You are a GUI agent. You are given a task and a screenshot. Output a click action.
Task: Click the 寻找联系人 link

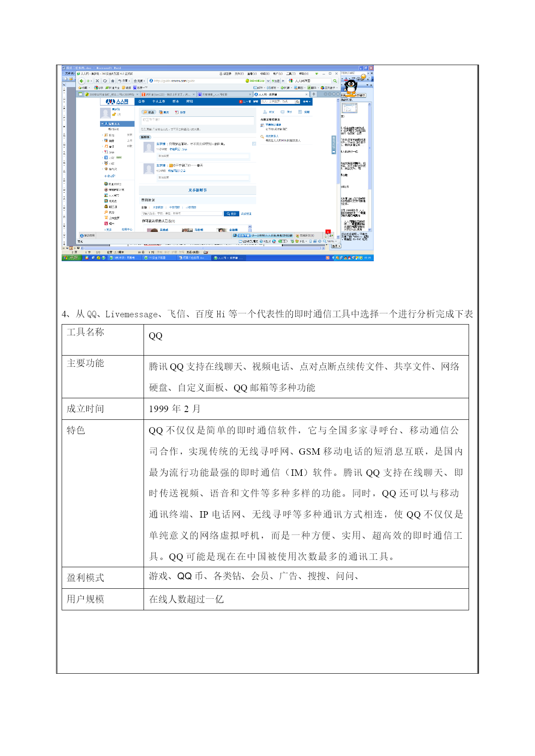tap(272, 136)
